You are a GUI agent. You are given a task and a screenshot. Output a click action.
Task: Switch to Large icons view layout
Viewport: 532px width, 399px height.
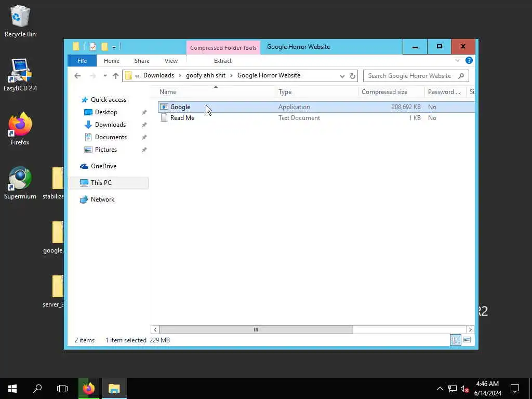pyautogui.click(x=467, y=340)
